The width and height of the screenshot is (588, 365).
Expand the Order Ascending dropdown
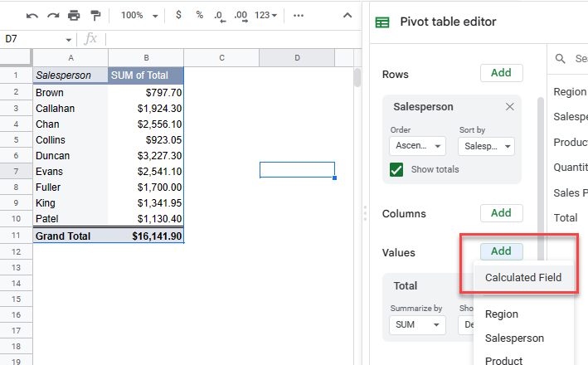(x=417, y=146)
